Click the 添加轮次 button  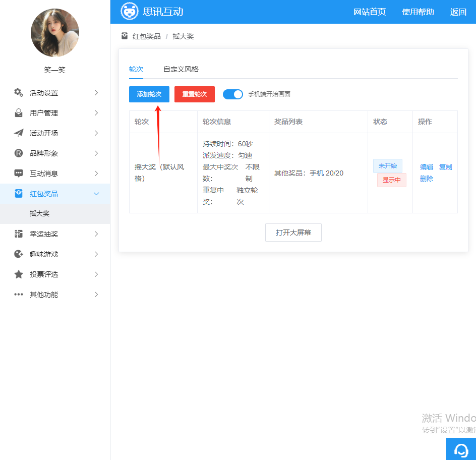(149, 94)
